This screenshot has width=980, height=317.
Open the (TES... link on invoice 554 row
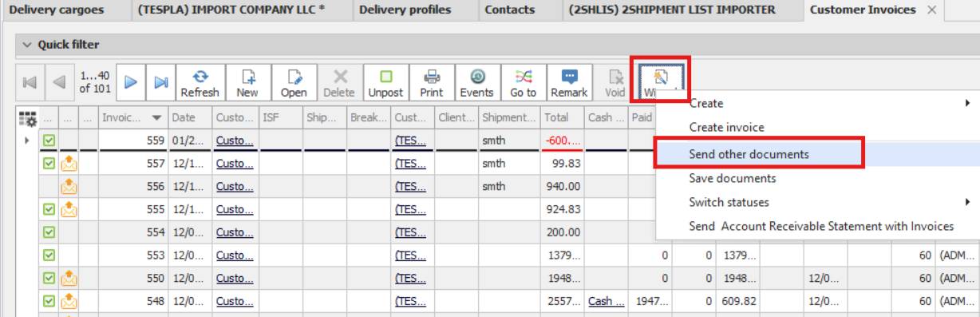[410, 232]
